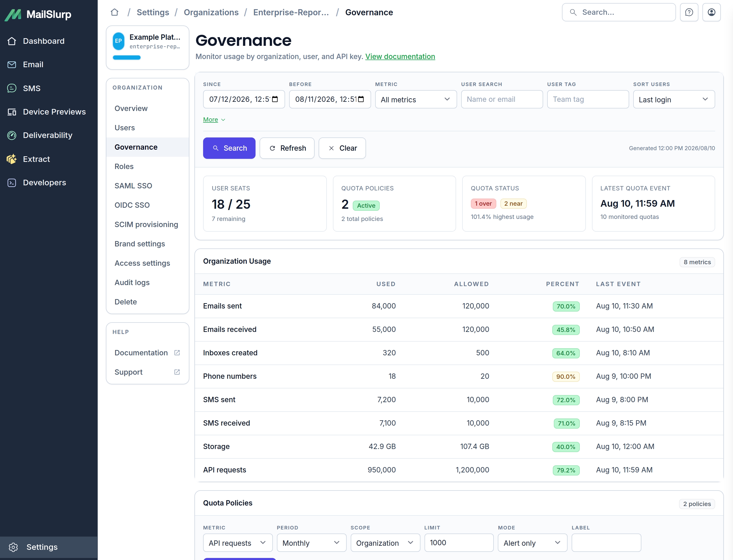Viewport: 733px width, 560px height.
Task: Click the external link icon beside Documentation
Action: [x=177, y=353]
